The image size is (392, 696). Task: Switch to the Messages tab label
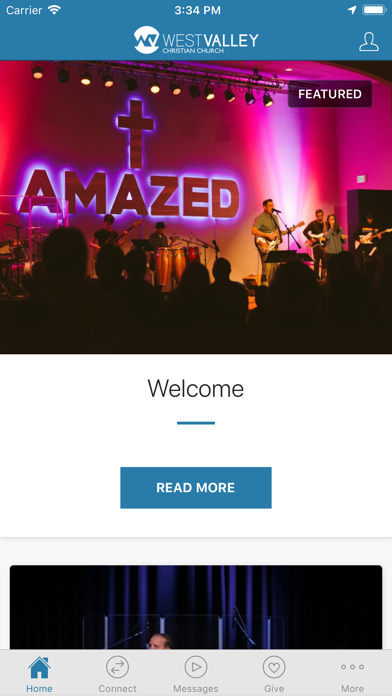click(196, 688)
